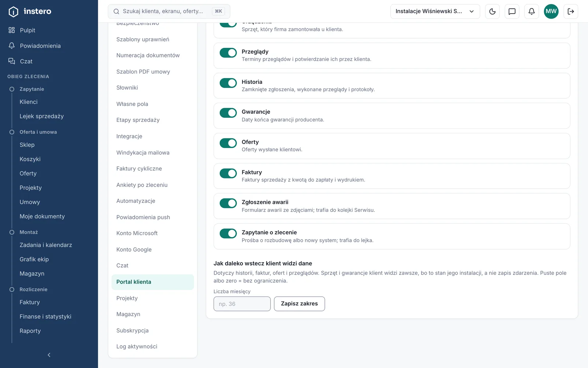
Task: Click the instero logo icon
Action: tap(13, 11)
